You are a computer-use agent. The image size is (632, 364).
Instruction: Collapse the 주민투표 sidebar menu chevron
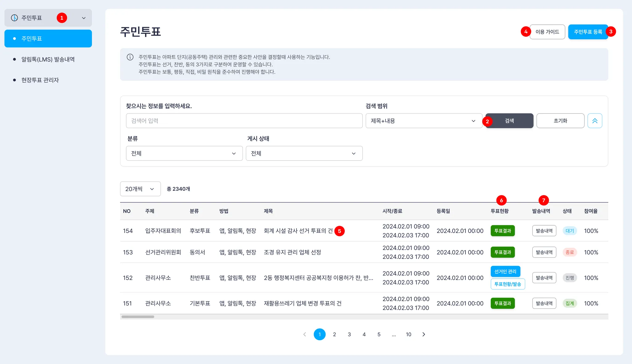coord(84,18)
